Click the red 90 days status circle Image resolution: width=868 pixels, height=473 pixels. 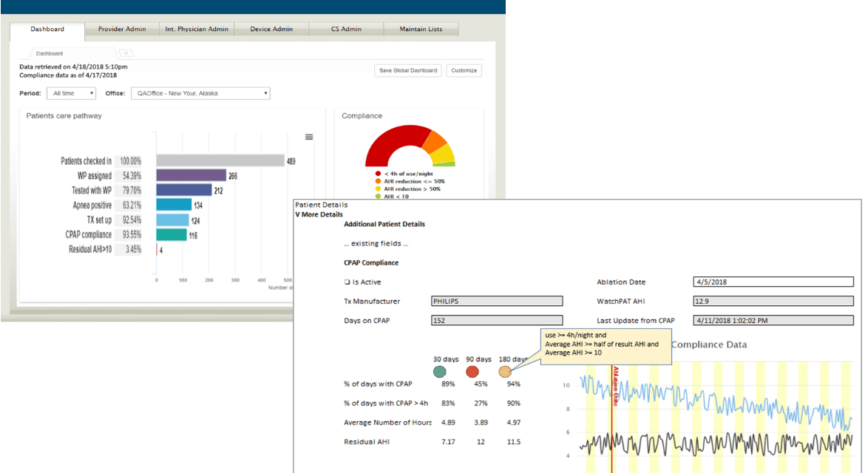click(x=472, y=372)
